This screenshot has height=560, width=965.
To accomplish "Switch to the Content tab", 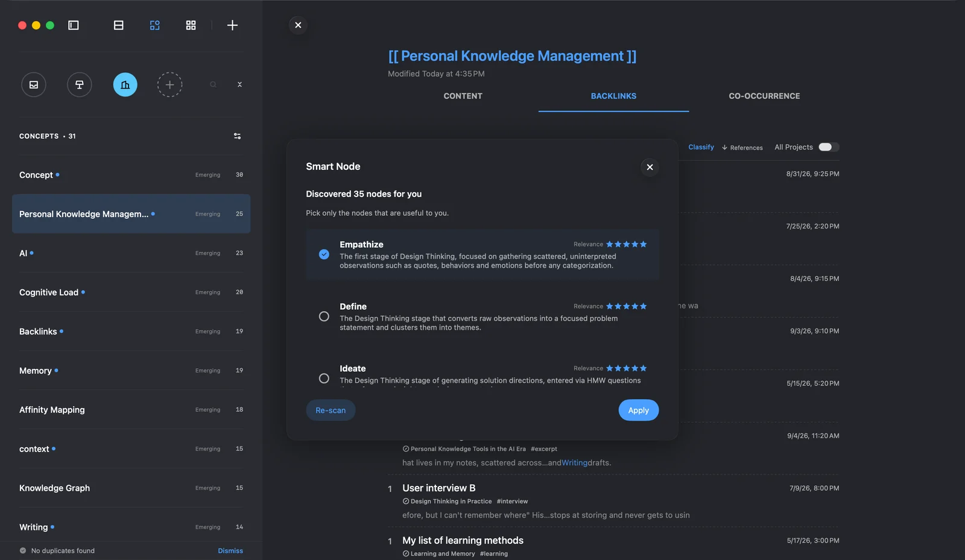I will click(x=463, y=96).
